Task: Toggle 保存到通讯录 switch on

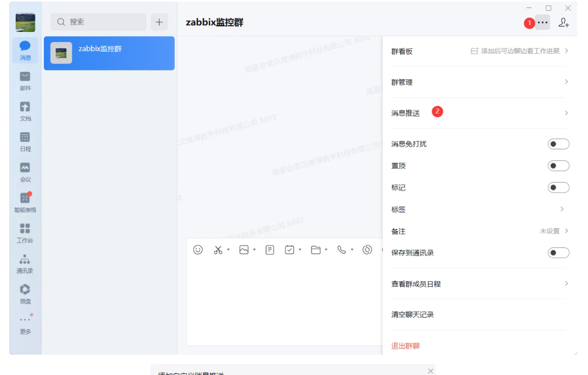Action: [x=558, y=253]
